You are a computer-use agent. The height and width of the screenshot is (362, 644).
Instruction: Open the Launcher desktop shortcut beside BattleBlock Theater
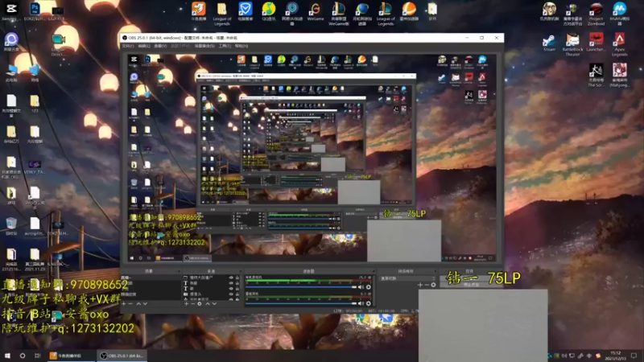coord(596,43)
